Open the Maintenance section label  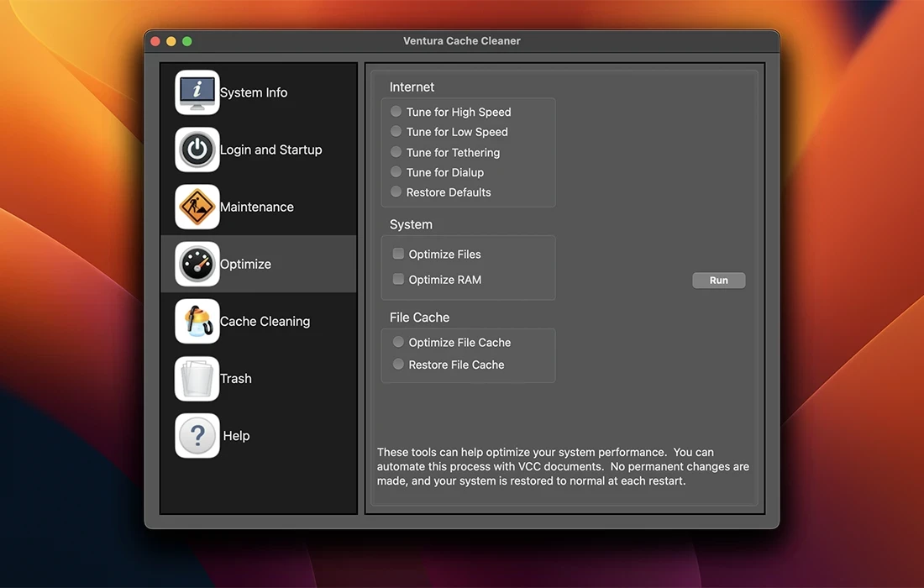coord(257,207)
